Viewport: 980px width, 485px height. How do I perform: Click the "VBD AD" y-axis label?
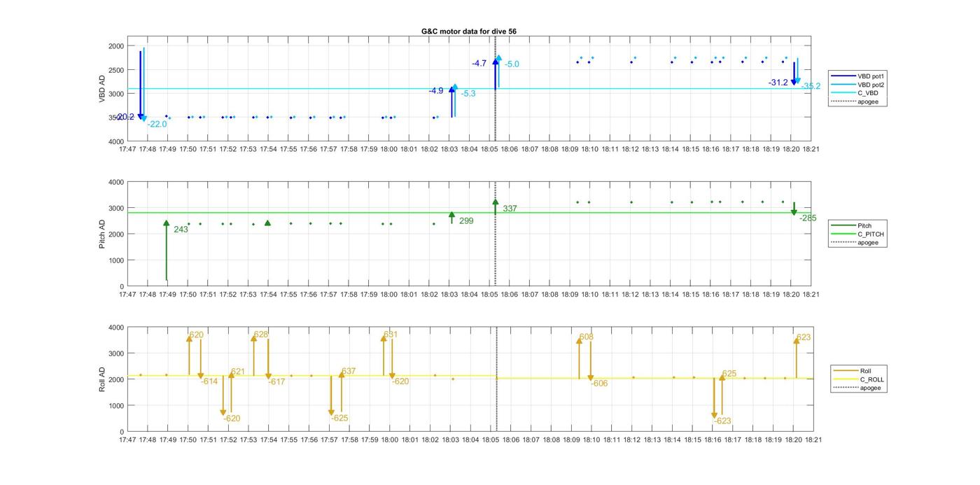point(102,89)
